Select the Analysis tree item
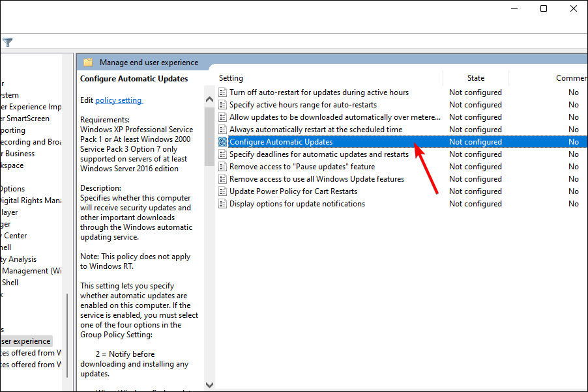 18,259
